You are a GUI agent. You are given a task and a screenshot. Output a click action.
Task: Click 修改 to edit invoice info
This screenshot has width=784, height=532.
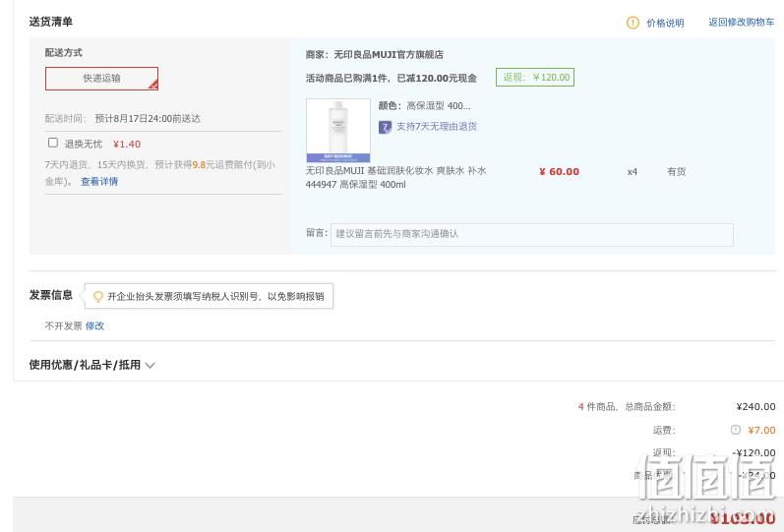[94, 326]
